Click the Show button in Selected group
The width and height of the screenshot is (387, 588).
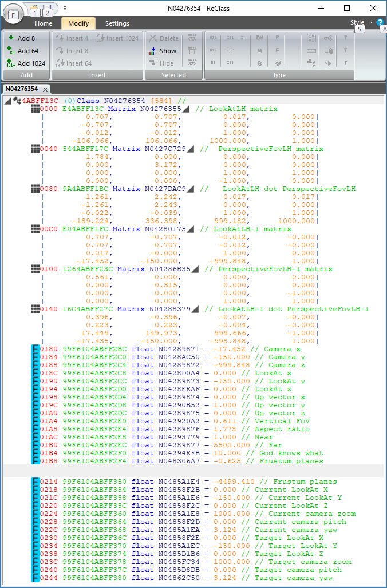[x=163, y=51]
